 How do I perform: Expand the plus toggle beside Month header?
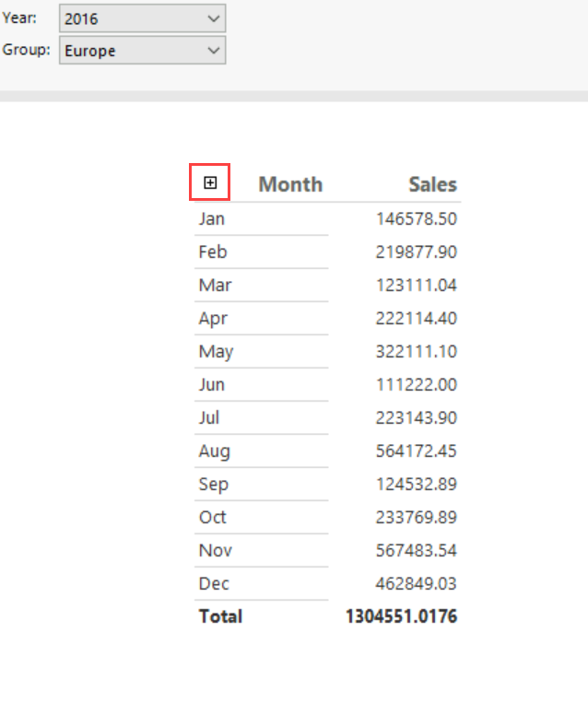click(x=210, y=183)
